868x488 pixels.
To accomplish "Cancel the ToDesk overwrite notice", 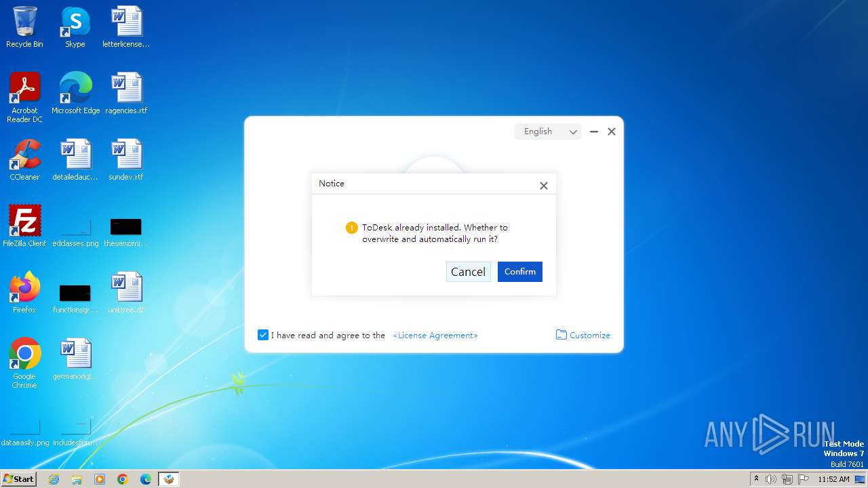I will 468,272.
